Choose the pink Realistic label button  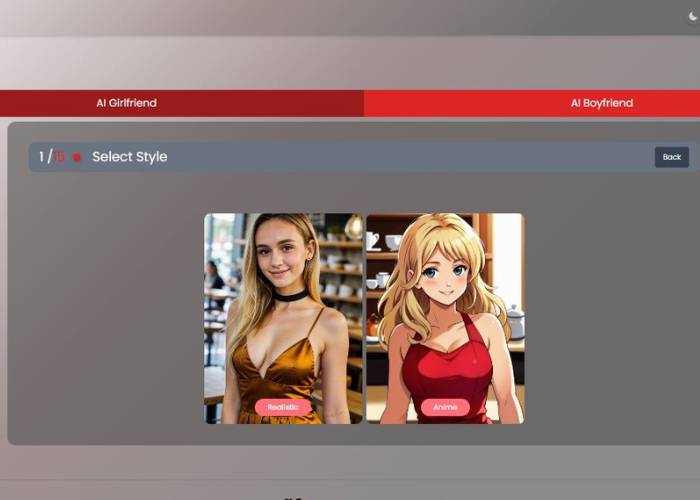[283, 407]
